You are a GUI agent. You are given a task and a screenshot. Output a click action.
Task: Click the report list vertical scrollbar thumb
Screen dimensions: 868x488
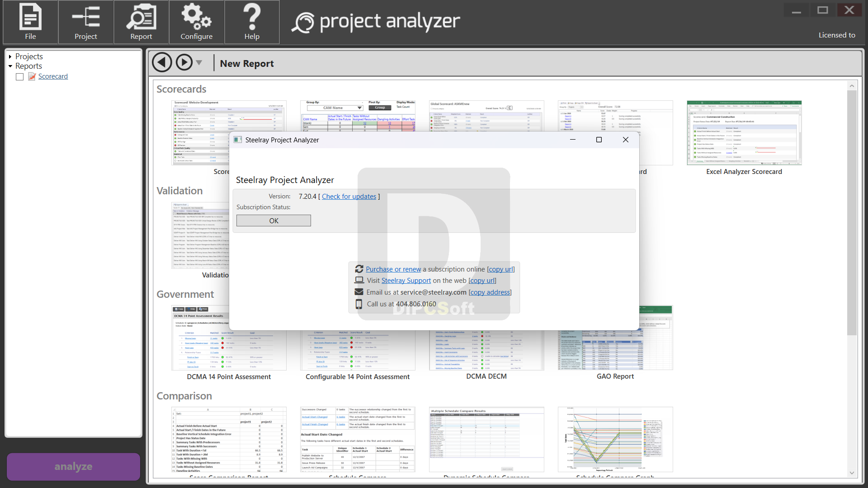click(x=852, y=213)
